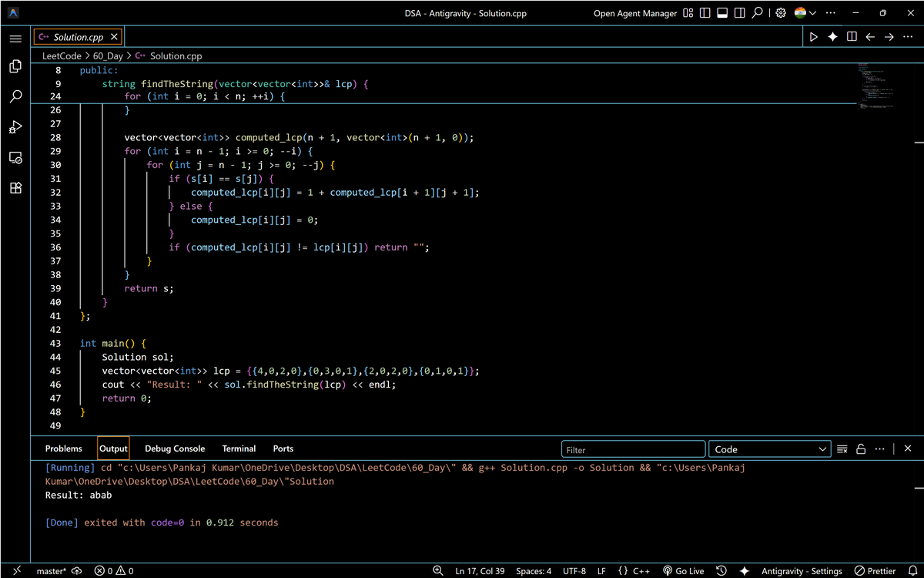Viewport: 924px width, 578px height.
Task: Click 60_Day in the breadcrumb
Action: coord(108,55)
